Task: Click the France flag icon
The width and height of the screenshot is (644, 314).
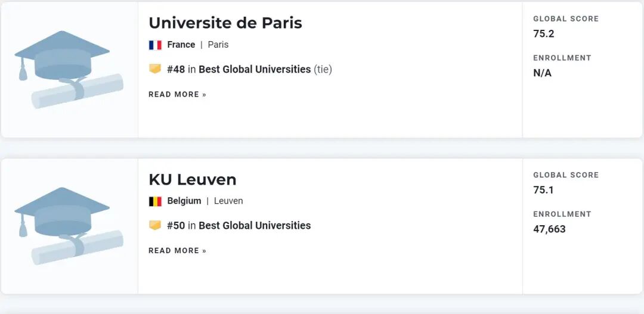Action: [x=155, y=45]
